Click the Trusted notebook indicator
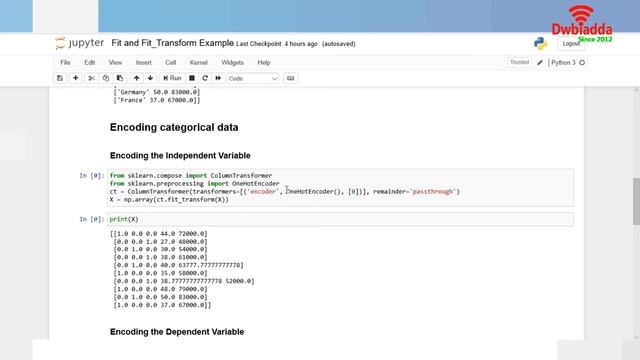This screenshot has width=640, height=360. tap(519, 62)
